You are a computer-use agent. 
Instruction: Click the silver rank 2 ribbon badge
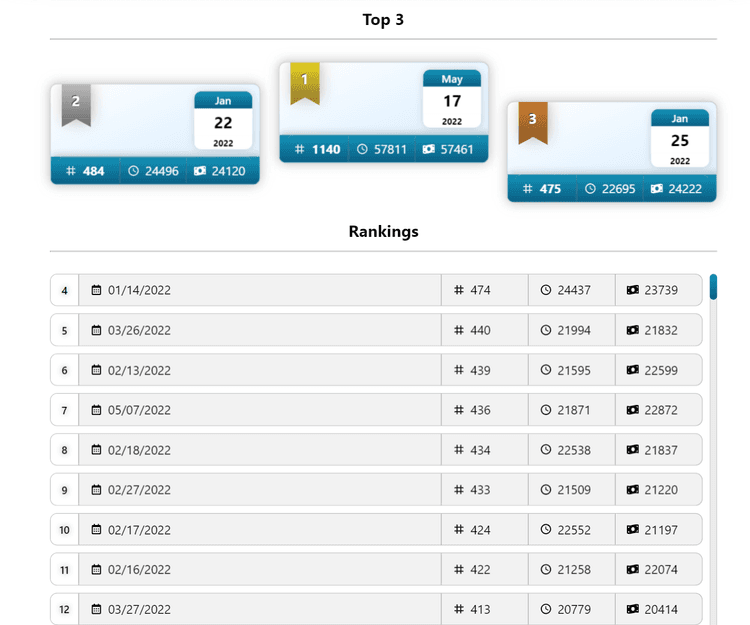coord(76,104)
